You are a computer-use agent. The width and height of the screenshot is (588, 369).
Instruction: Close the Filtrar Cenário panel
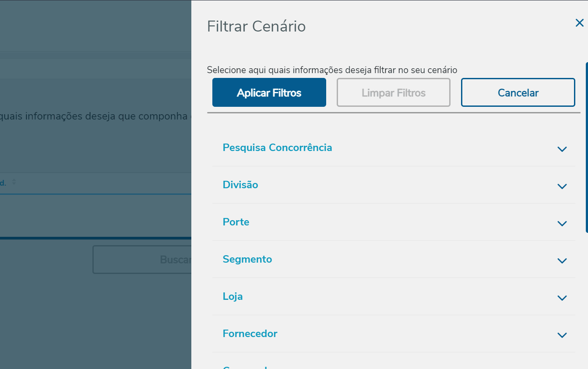tap(579, 23)
